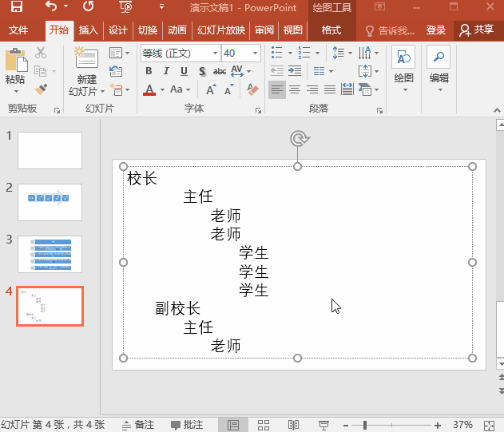Start slide show from status bar icon

pos(323,425)
